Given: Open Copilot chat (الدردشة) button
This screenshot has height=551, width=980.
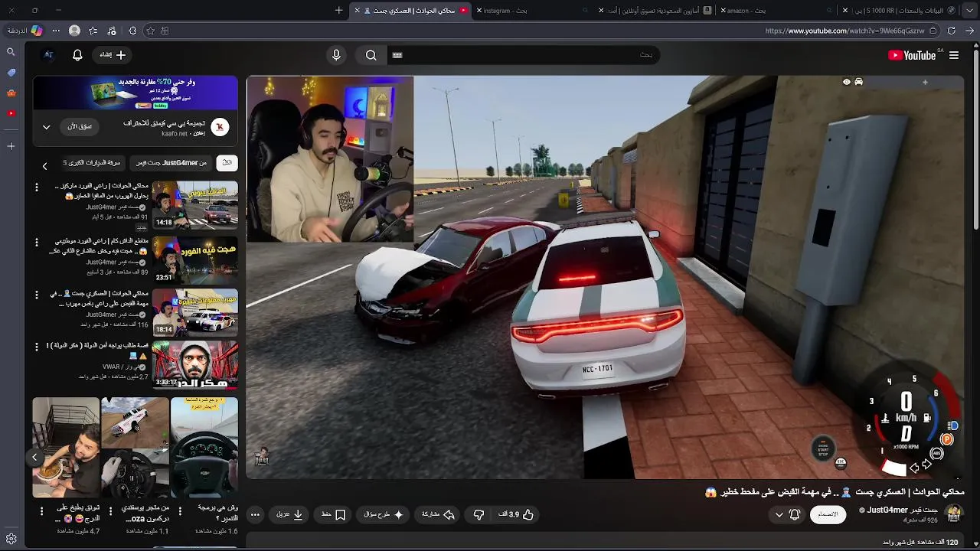Looking at the screenshot, I should tap(24, 31).
